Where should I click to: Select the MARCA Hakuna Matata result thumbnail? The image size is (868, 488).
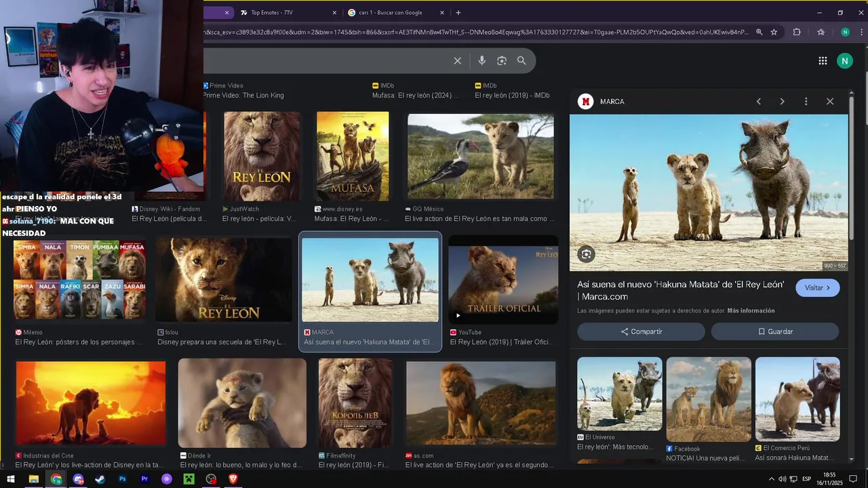(x=370, y=279)
